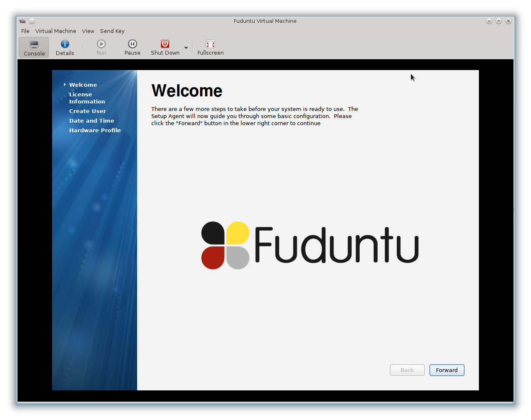This screenshot has width=531, height=420.
Task: Click the Fuduntu Virtual Machine title text
Action: (265, 21)
